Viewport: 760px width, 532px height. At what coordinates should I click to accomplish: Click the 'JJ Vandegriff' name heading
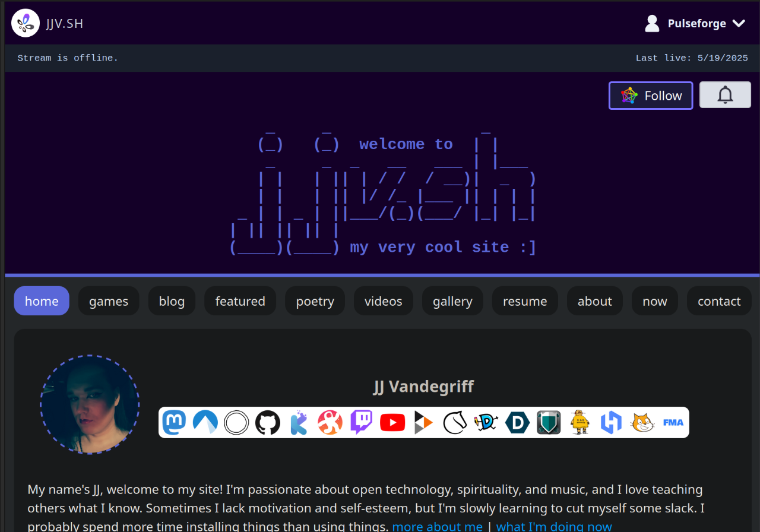tap(424, 387)
